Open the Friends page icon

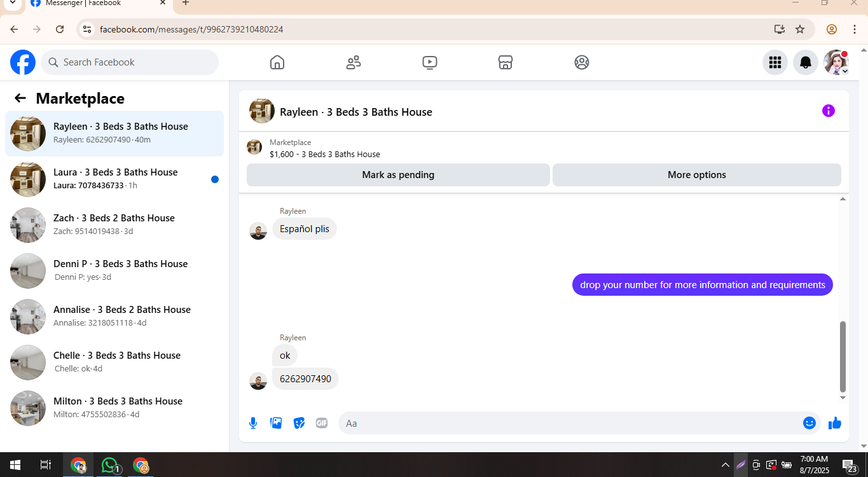click(354, 62)
